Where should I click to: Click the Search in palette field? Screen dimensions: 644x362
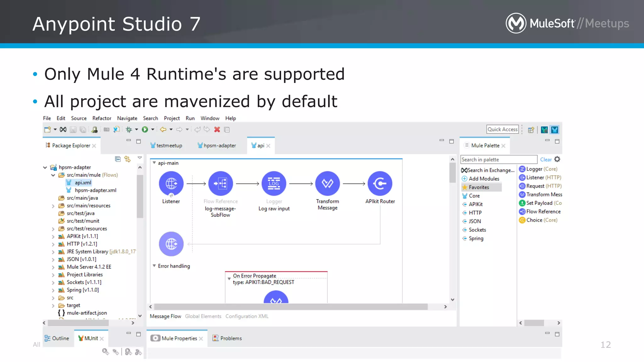coord(499,159)
